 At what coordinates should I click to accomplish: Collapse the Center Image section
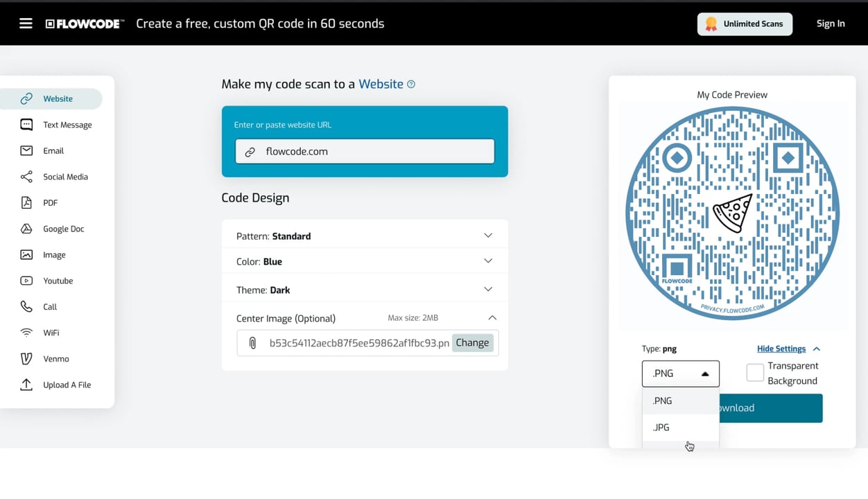tap(492, 318)
